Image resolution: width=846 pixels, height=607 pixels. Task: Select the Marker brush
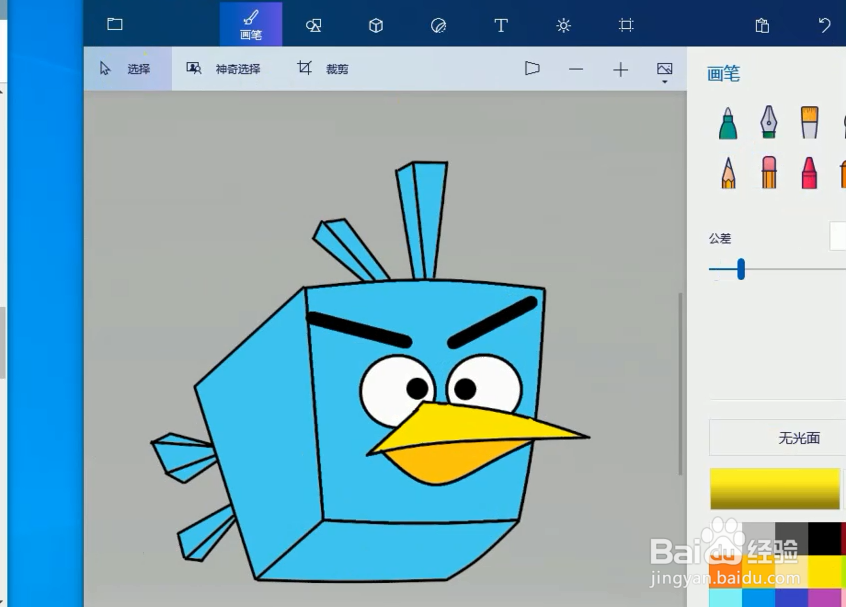coord(727,122)
